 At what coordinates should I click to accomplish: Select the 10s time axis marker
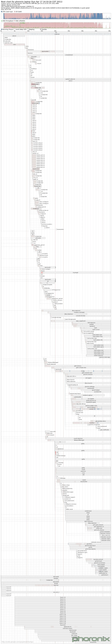(28, 31)
